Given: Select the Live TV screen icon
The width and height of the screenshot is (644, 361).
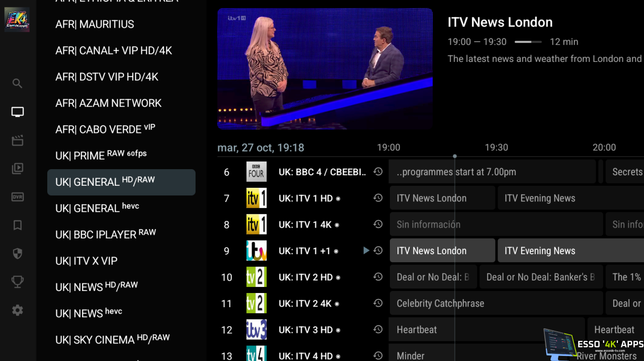Looking at the screenshot, I should (x=18, y=112).
